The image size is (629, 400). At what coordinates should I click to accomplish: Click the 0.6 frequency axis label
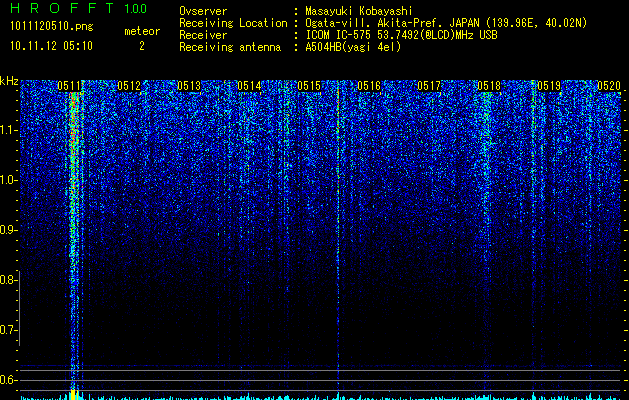click(x=7, y=380)
